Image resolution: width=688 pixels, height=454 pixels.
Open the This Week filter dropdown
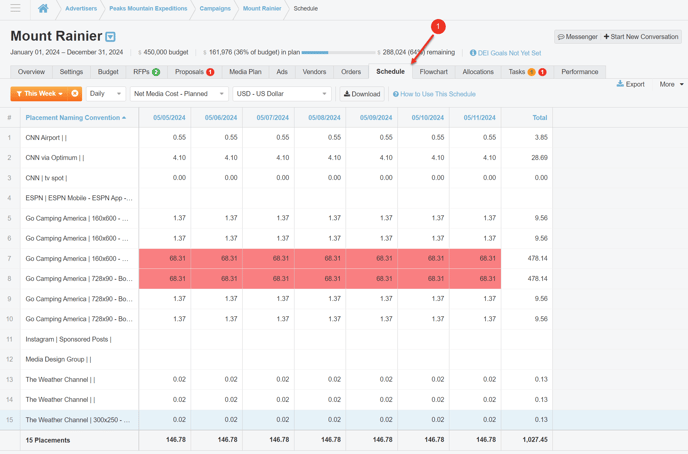click(39, 93)
